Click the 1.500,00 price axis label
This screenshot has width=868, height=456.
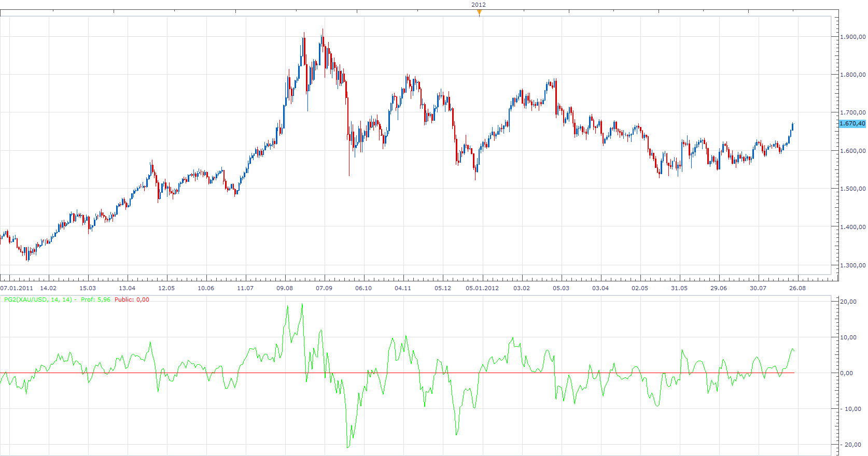(852, 189)
